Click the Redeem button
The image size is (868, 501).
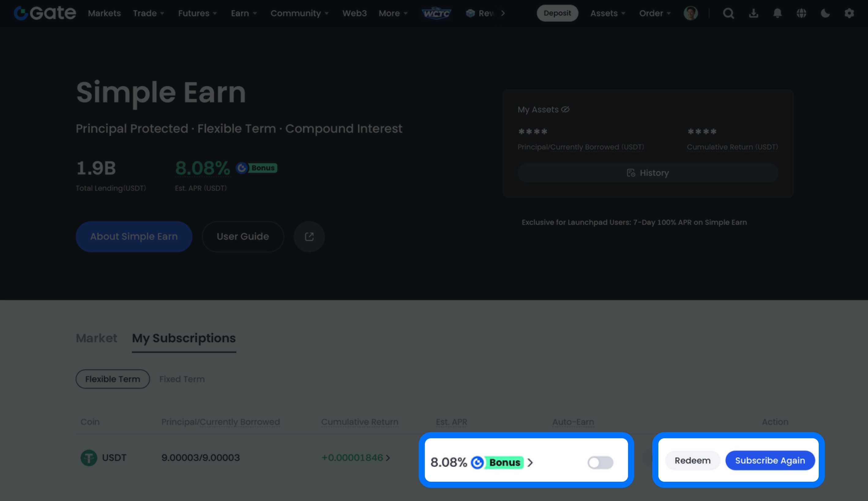[x=692, y=460]
